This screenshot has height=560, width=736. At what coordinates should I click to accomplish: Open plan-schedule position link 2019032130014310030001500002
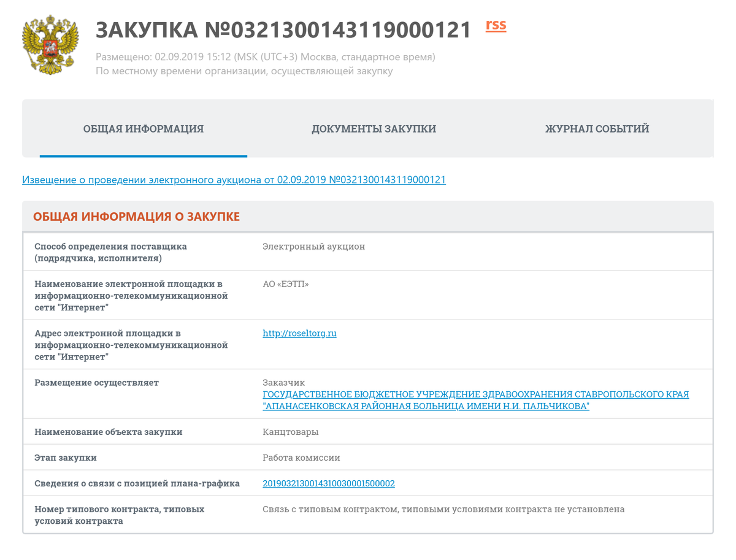328,483
